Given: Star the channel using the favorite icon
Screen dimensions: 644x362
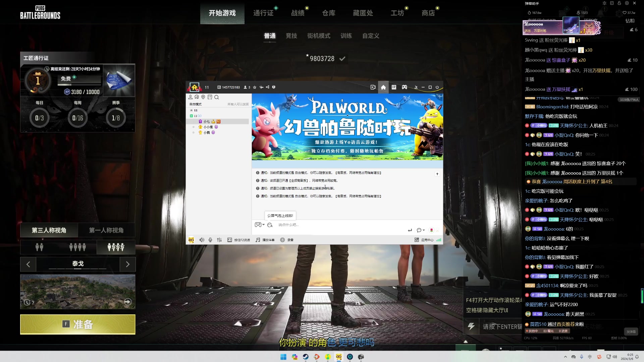Looking at the screenshot, I should pos(255,87).
